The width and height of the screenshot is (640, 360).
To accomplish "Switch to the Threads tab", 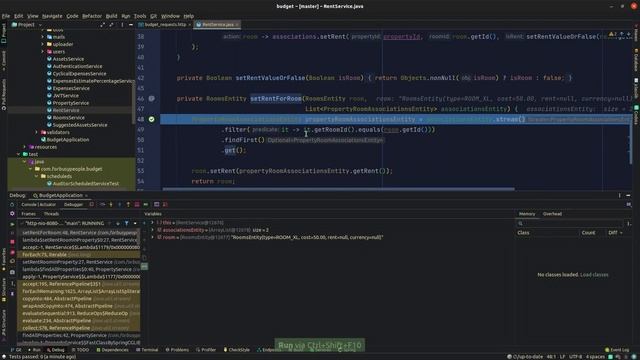I will click(51, 214).
